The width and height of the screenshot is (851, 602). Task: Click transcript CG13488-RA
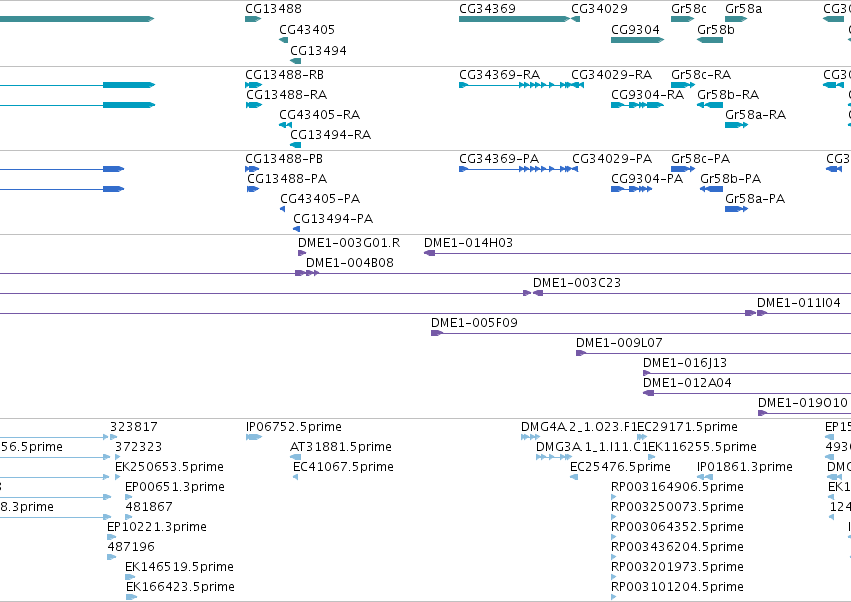tap(254, 105)
